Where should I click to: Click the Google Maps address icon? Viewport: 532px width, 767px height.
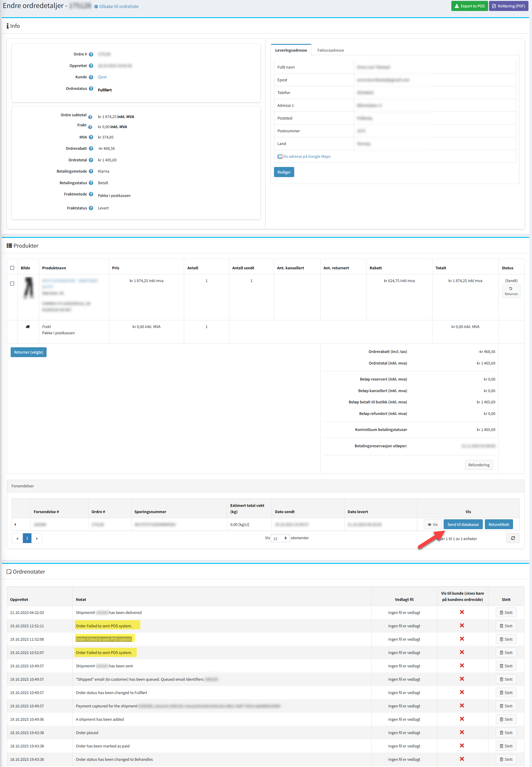pyautogui.click(x=280, y=156)
